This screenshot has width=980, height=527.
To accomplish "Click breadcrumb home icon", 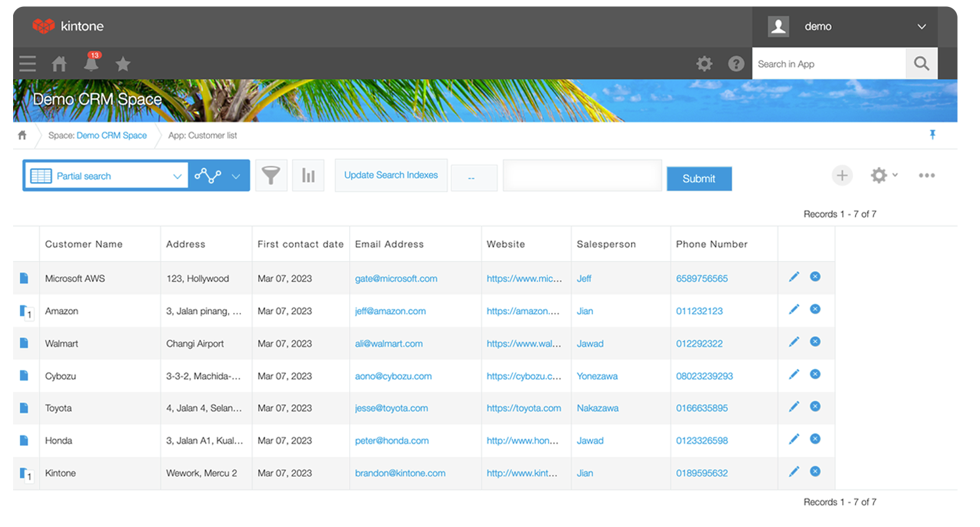I will click(22, 135).
